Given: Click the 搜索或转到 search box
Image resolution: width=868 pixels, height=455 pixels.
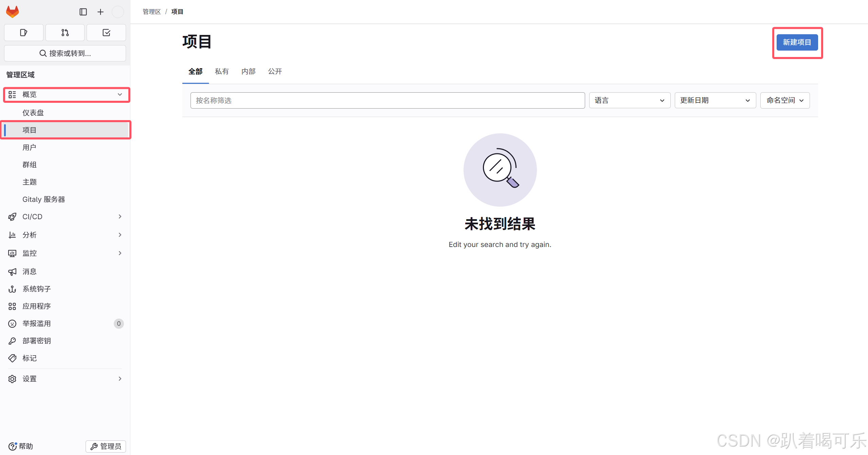Looking at the screenshot, I should (x=65, y=53).
